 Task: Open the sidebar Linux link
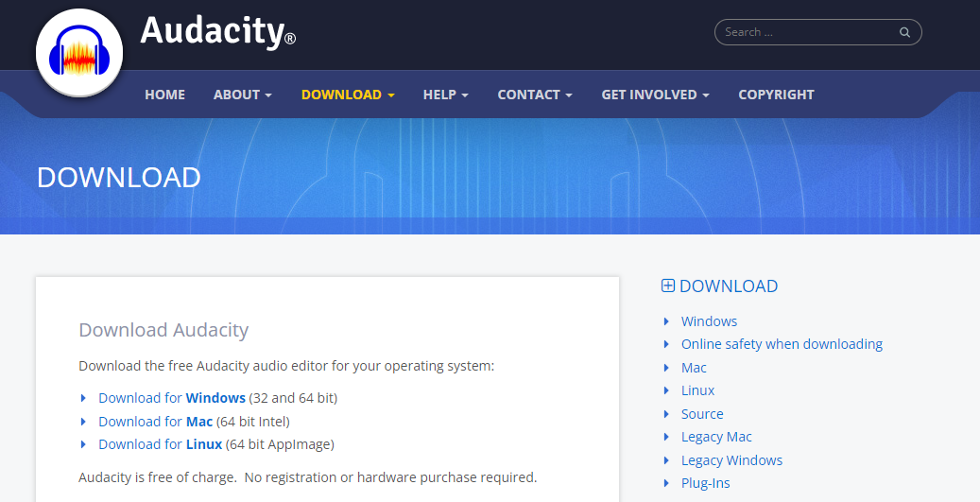click(697, 390)
